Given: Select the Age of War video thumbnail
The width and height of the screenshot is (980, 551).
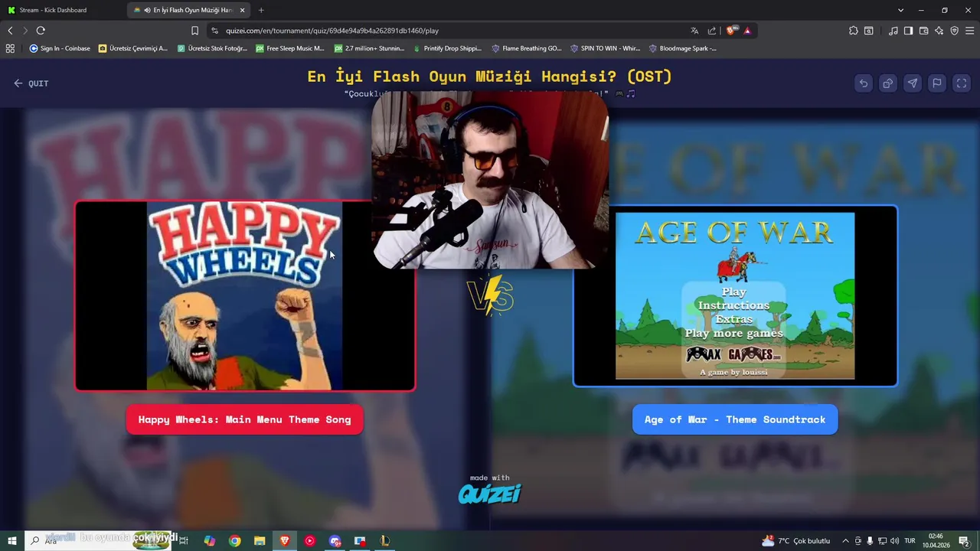Looking at the screenshot, I should 735,295.
